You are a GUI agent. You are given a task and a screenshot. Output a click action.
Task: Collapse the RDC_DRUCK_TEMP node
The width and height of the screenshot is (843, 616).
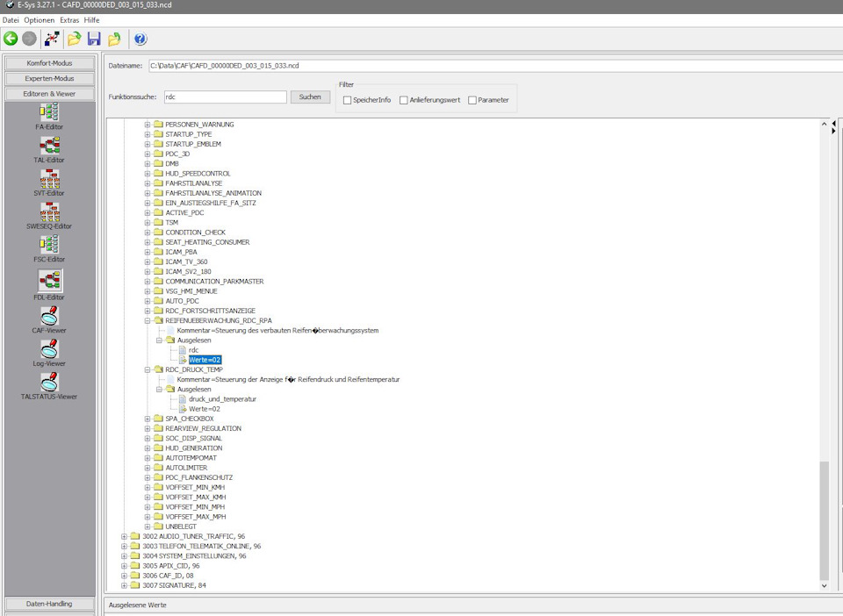[148, 370]
